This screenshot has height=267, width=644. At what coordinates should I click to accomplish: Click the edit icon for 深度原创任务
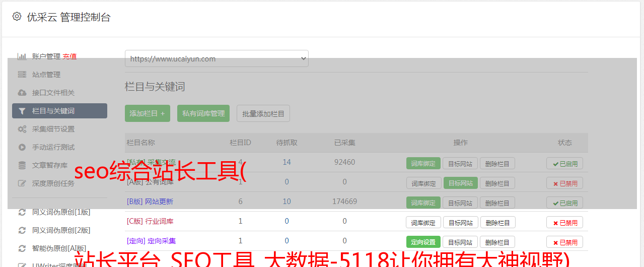pos(22,183)
